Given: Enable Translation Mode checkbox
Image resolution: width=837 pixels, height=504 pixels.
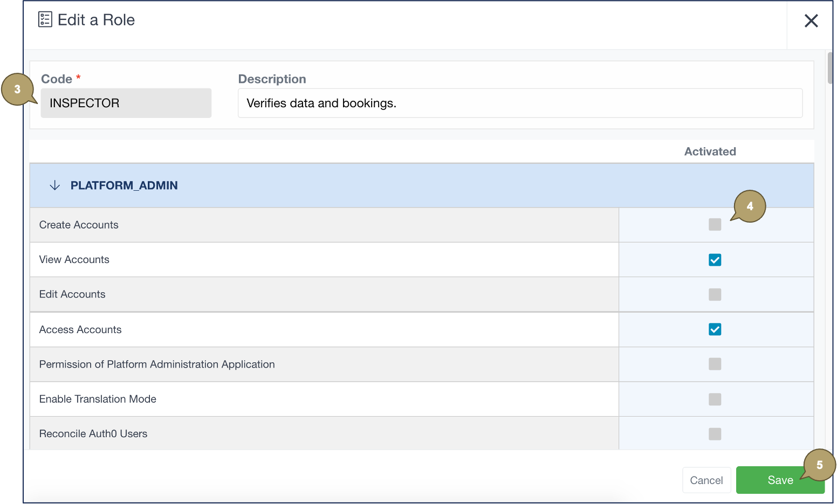Looking at the screenshot, I should 715,399.
